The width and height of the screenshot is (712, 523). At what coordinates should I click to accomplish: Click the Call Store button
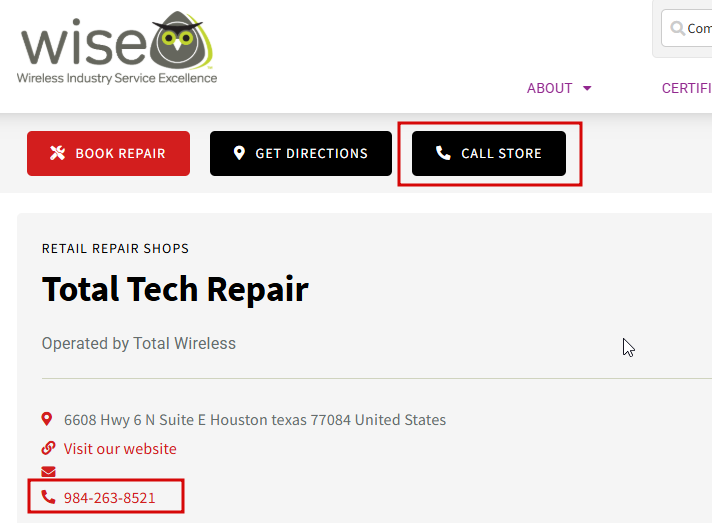click(x=489, y=153)
